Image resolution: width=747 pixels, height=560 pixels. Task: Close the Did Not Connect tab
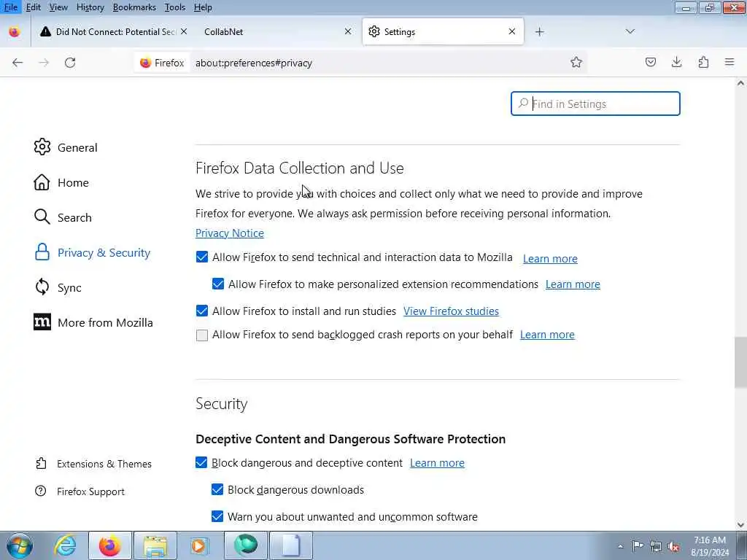tap(184, 31)
